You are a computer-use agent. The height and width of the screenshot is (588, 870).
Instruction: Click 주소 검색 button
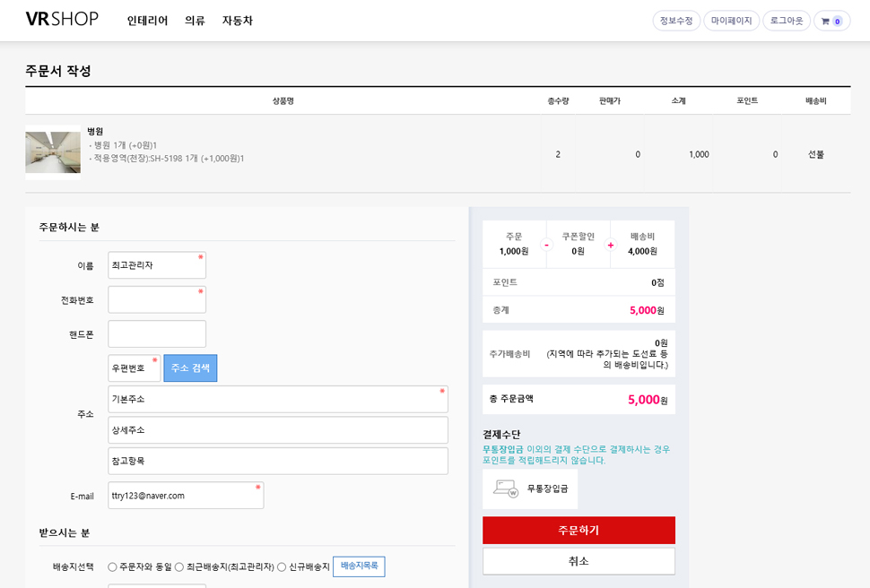(190, 368)
